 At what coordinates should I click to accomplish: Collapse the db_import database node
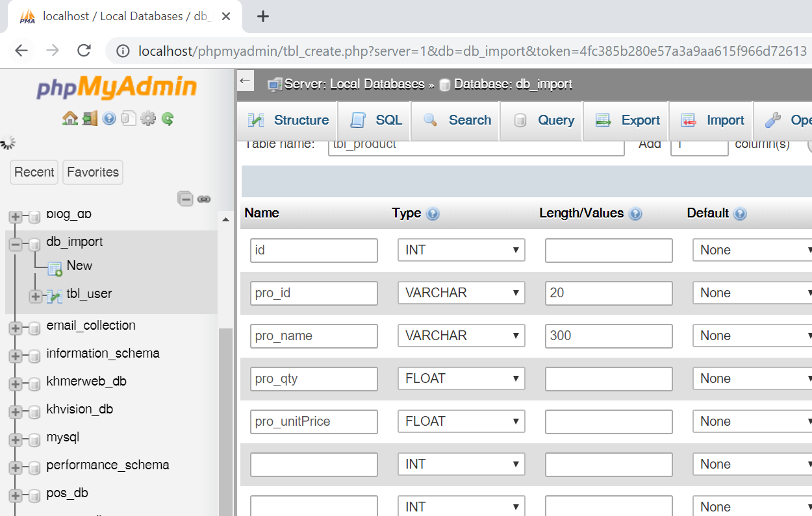[x=16, y=244]
